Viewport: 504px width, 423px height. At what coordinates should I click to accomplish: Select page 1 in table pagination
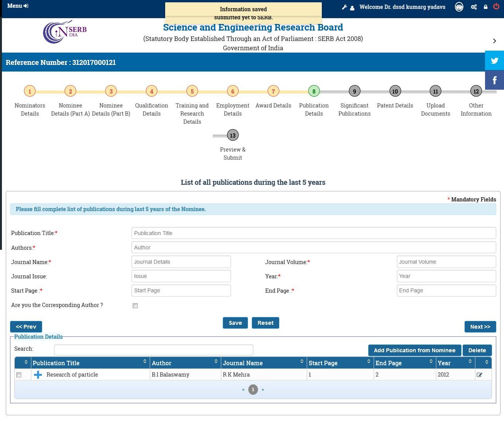[x=253, y=389]
